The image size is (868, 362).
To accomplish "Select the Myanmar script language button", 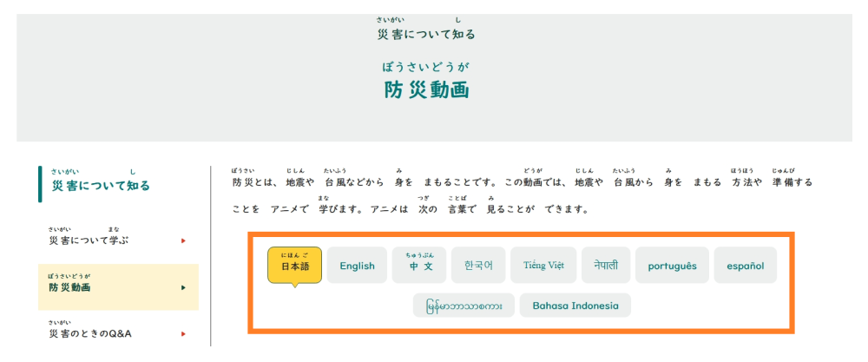I will (x=464, y=305).
